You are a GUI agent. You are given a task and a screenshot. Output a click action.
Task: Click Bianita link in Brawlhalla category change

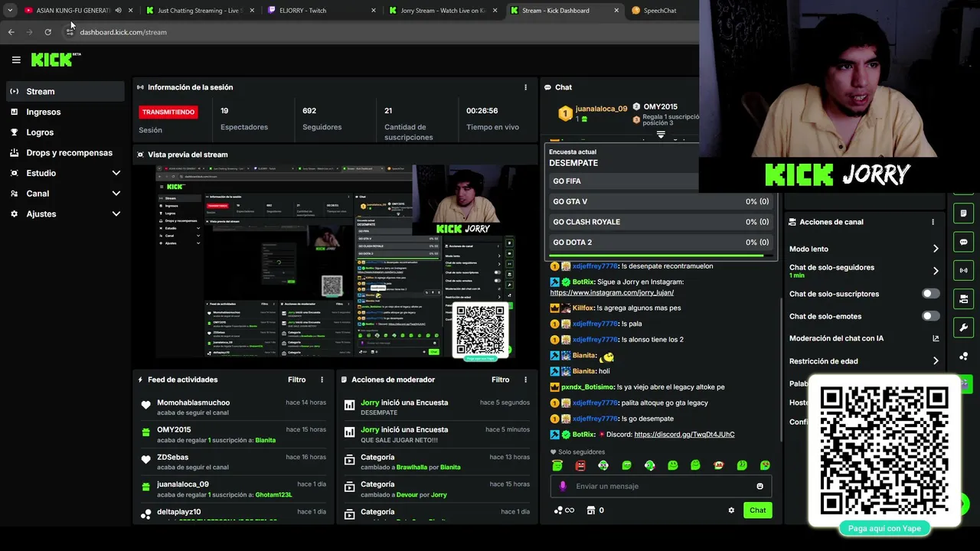tap(450, 467)
